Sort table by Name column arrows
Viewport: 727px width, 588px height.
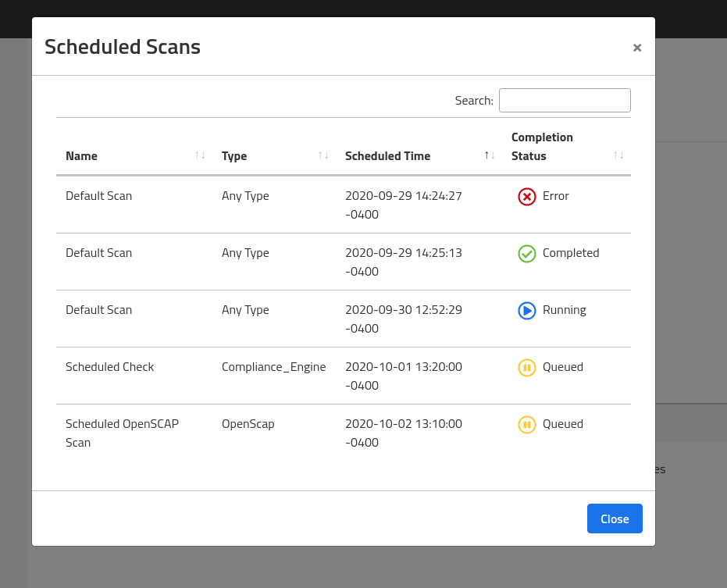(200, 155)
